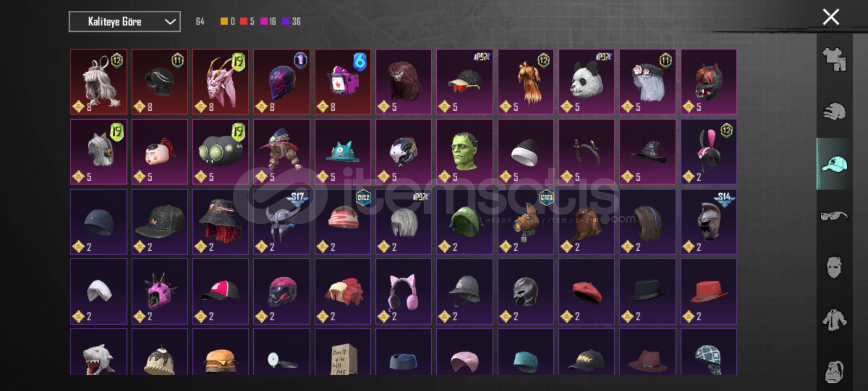This screenshot has width=868, height=391.
Task: Expand the sort dropdown chevron arrow
Action: (x=170, y=22)
